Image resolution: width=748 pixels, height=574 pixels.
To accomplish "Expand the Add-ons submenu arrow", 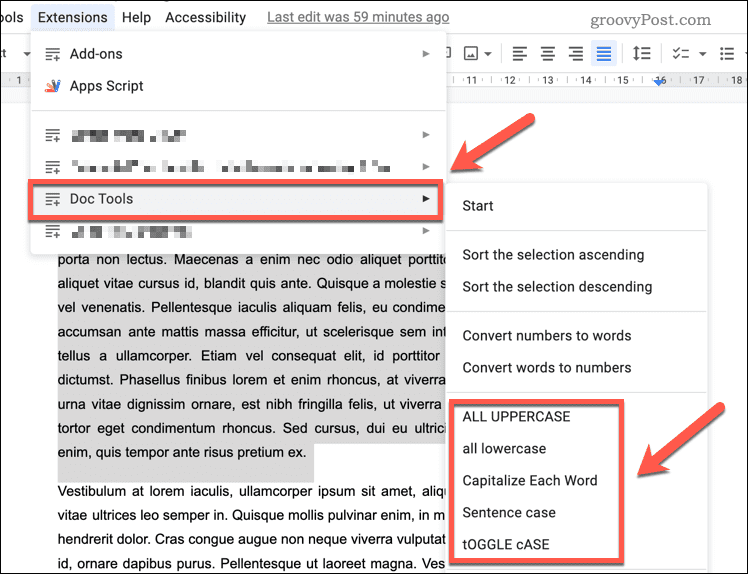I will [x=426, y=54].
